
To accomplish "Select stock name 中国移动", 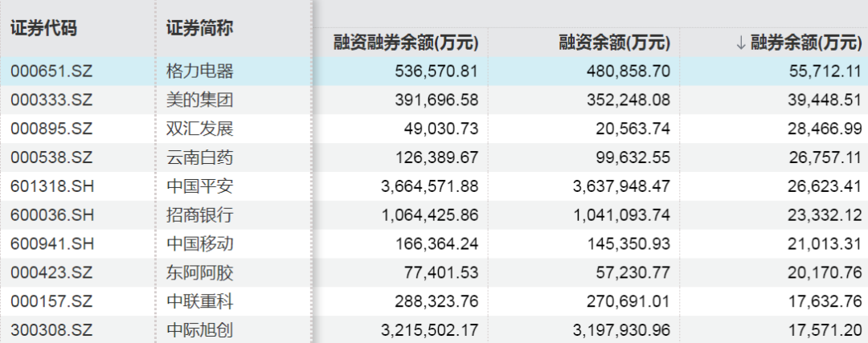I will (x=200, y=244).
